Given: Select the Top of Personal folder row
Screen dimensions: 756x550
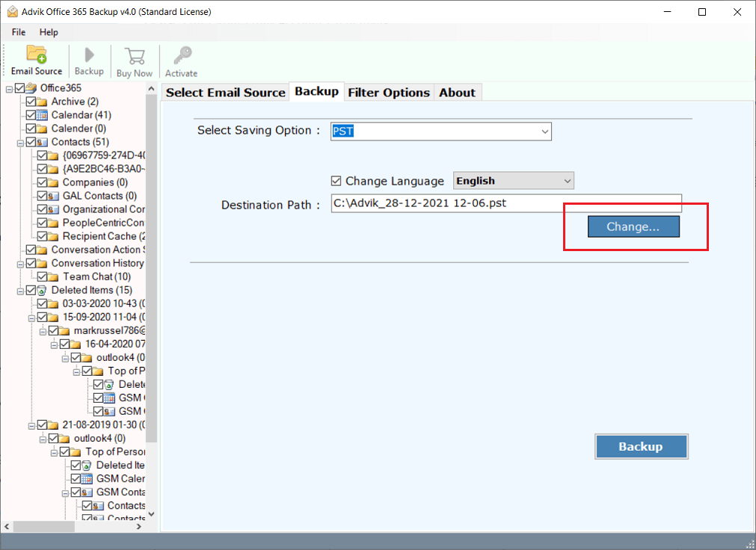Looking at the screenshot, I should coord(115,451).
